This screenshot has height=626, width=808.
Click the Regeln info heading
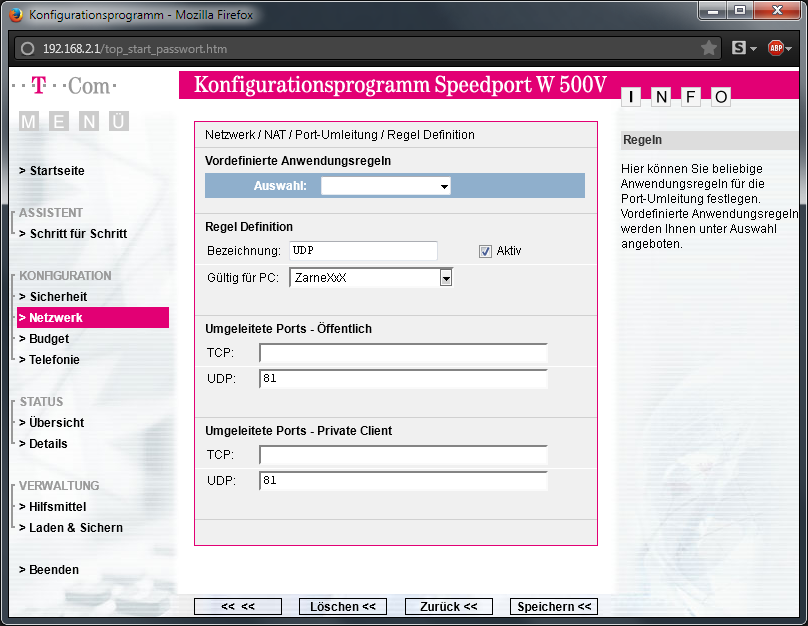click(x=642, y=140)
